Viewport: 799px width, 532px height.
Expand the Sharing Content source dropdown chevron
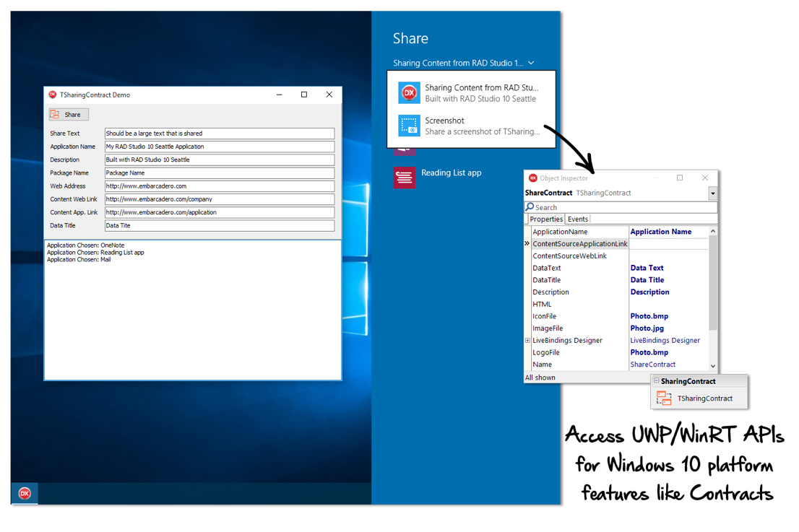coord(531,63)
